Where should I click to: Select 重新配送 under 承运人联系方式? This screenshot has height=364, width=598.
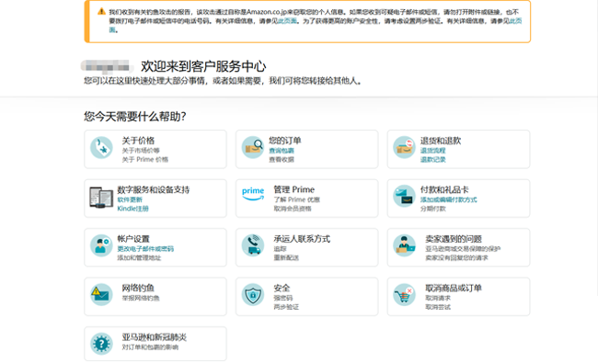286,258
